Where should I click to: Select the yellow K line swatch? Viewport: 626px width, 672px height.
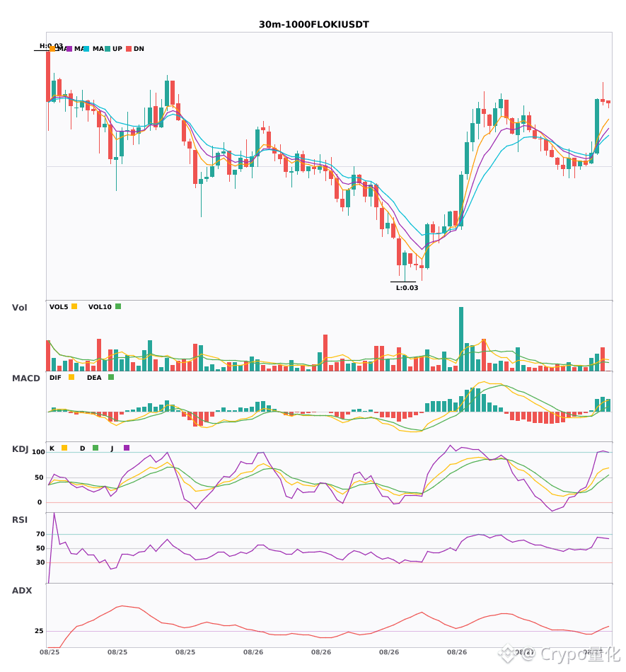pos(64,448)
